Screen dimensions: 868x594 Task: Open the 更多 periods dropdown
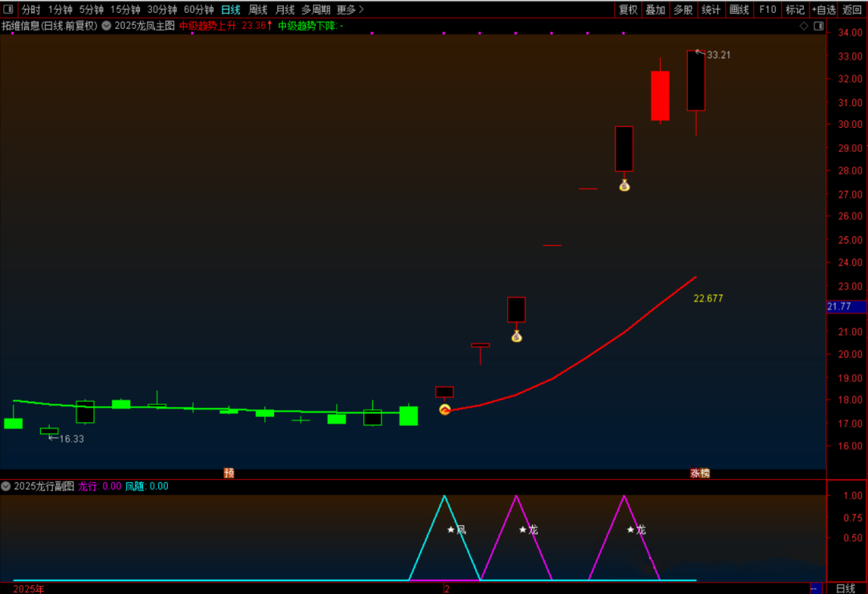pos(350,10)
